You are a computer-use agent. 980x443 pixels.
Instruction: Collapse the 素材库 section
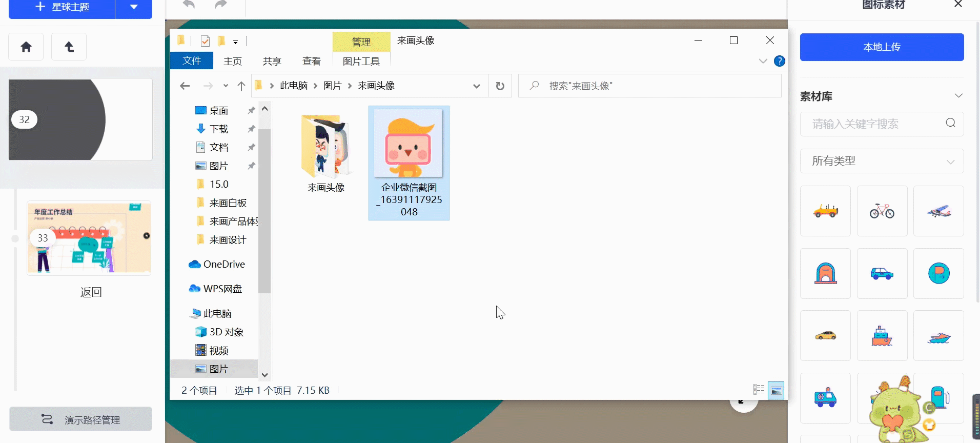pyautogui.click(x=958, y=96)
